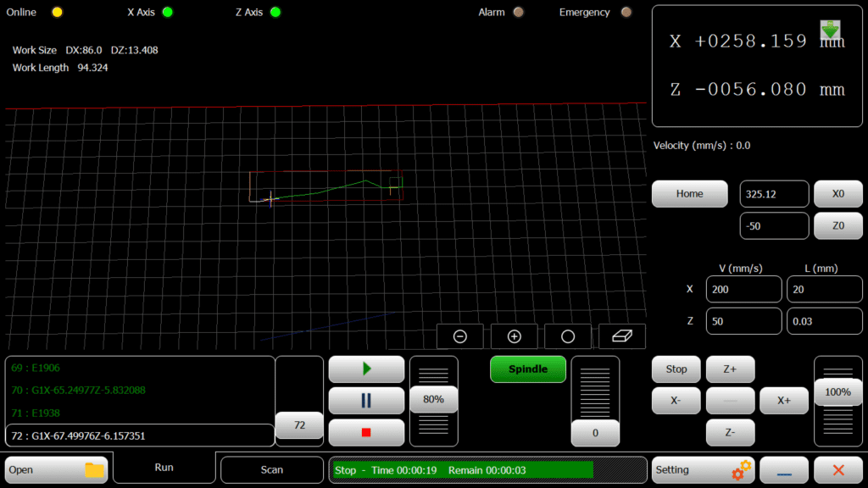868x488 pixels.
Task: Pause the running program
Action: (x=366, y=401)
